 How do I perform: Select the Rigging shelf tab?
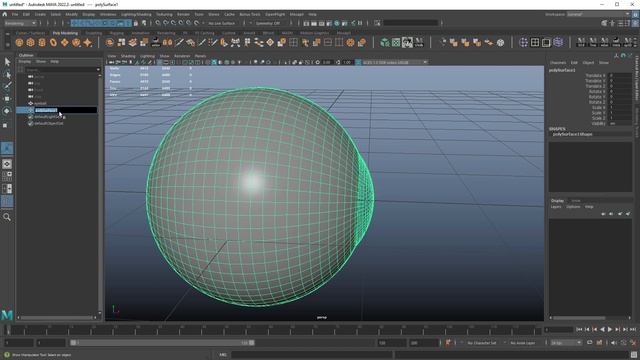click(x=116, y=33)
